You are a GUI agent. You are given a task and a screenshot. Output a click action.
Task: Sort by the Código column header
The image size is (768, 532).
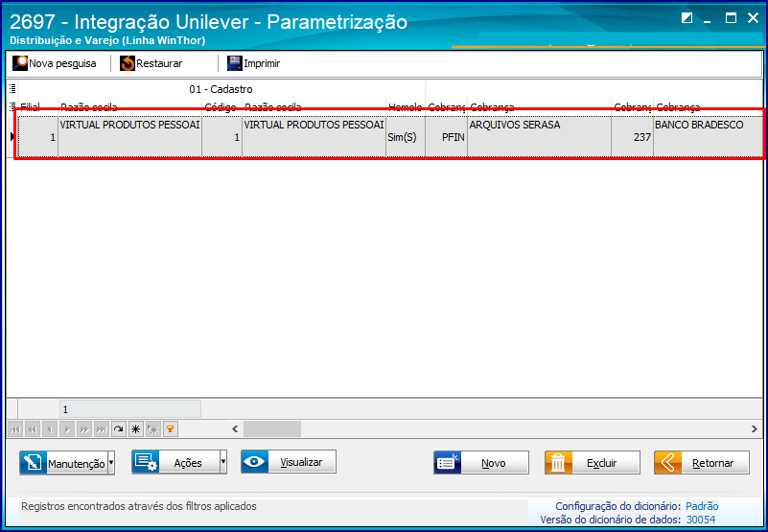pos(221,106)
